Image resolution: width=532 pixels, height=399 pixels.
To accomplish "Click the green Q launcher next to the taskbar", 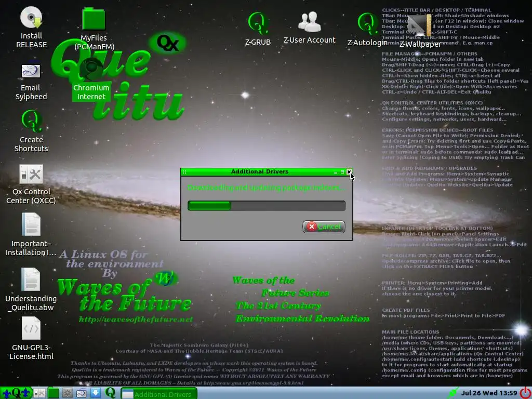I will [x=110, y=393].
